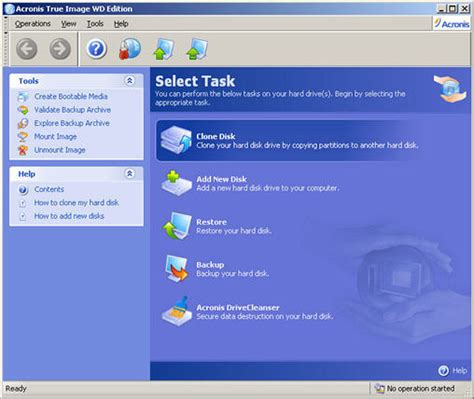This screenshot has width=474, height=399.
Task: Click the Tools panel header title
Action: 28,81
